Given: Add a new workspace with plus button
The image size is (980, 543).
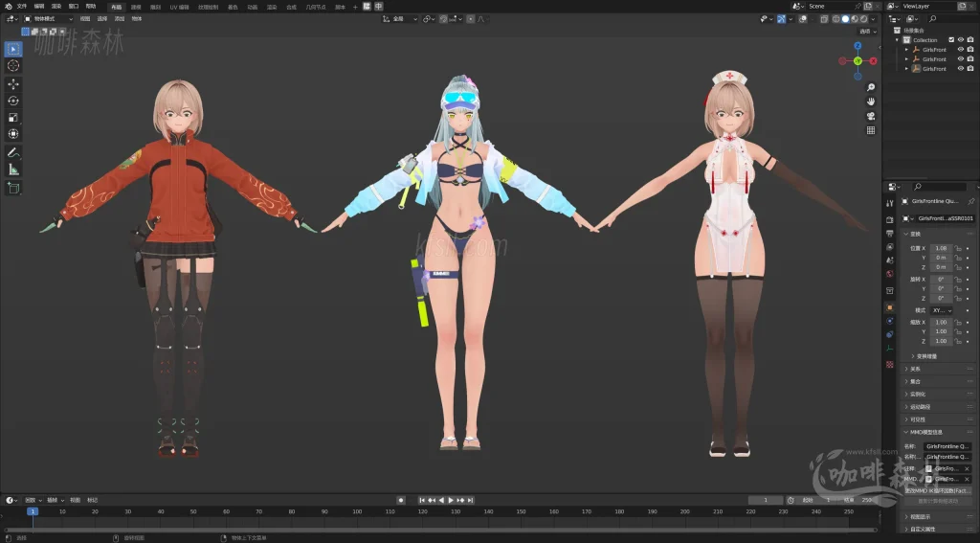Looking at the screenshot, I should [x=355, y=7].
